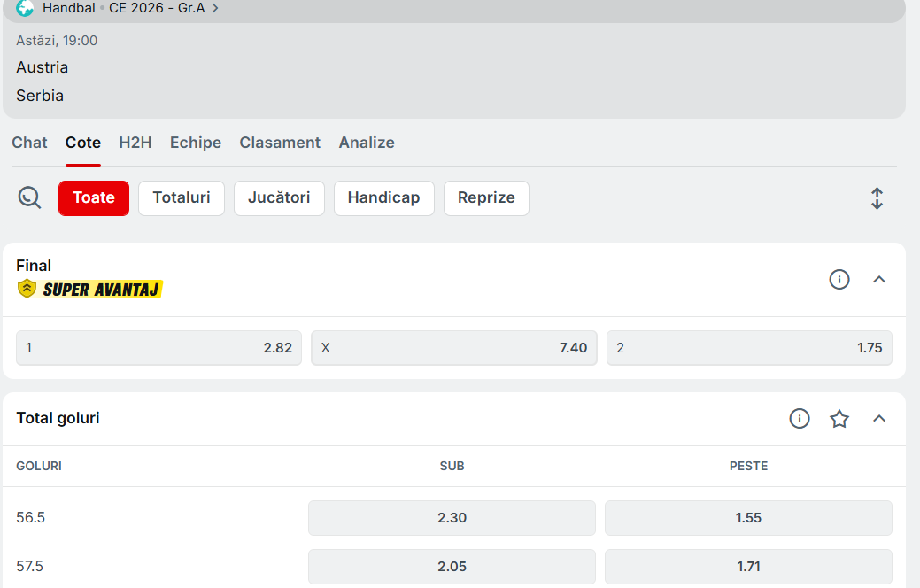Go to the Clasament tab
Image resolution: width=920 pixels, height=588 pixels.
click(280, 143)
